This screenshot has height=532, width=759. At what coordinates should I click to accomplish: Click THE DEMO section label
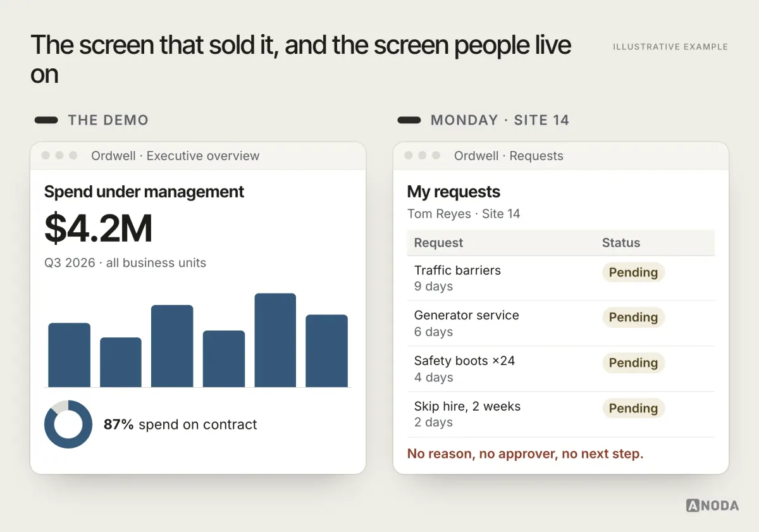108,120
